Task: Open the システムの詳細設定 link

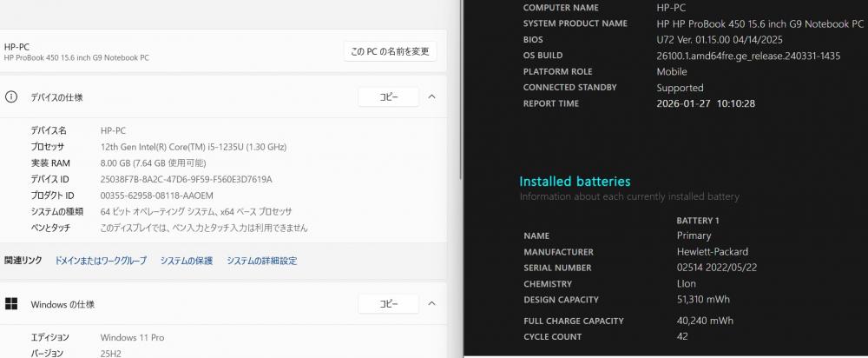Action: pos(261,261)
